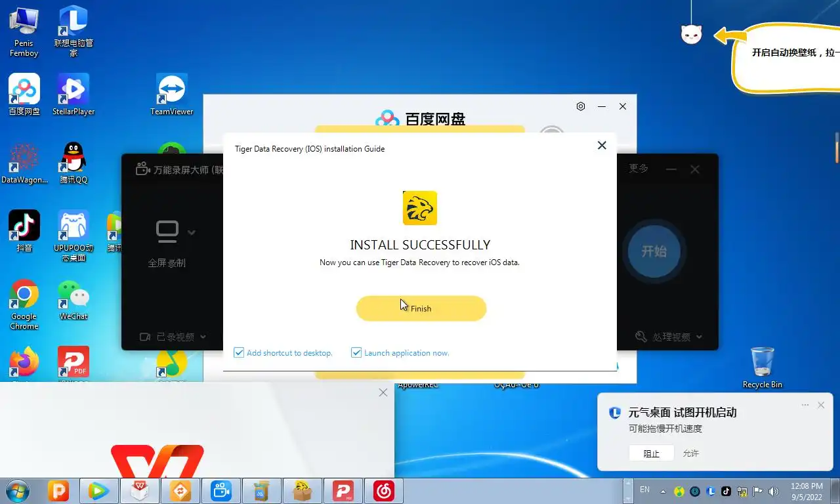Open the UPUPOO动态桌面 desktop shortcut
840x504 pixels.
point(73,236)
